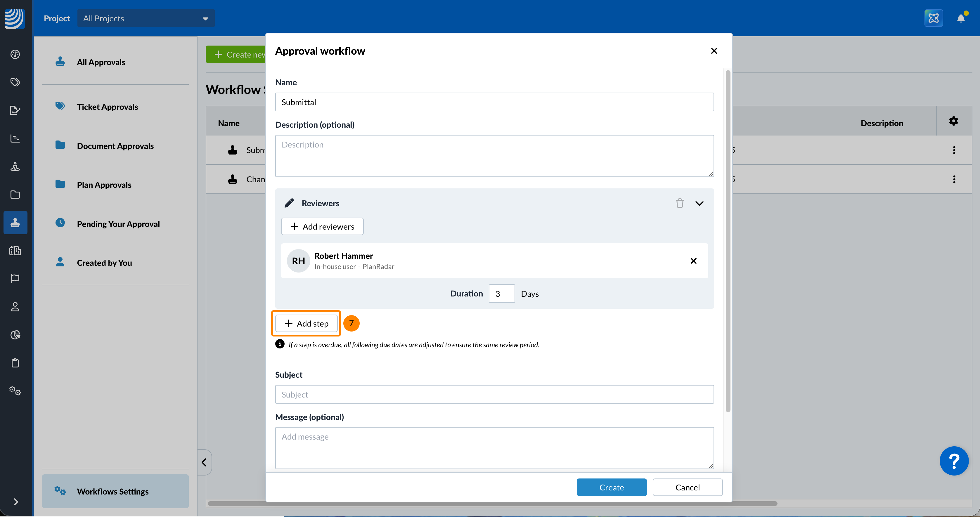Click the pencil edit icon beside Reviewers
The image size is (980, 517).
pyautogui.click(x=289, y=203)
